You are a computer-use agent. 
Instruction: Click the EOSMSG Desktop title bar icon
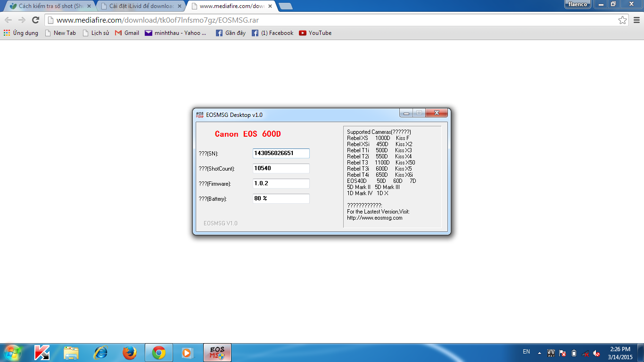pos(200,115)
